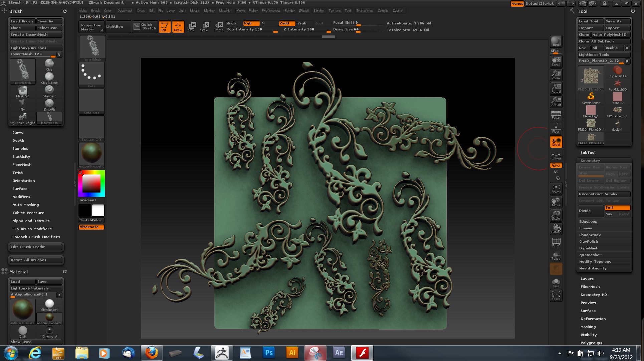Click the Xpose icon
Viewport: 644px width, 361px height.
556,295
